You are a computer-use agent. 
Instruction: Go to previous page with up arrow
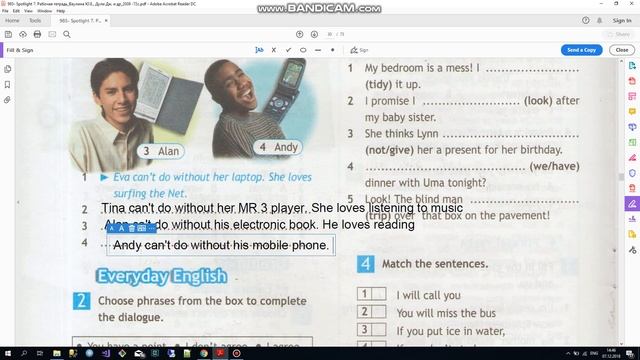[x=300, y=35]
